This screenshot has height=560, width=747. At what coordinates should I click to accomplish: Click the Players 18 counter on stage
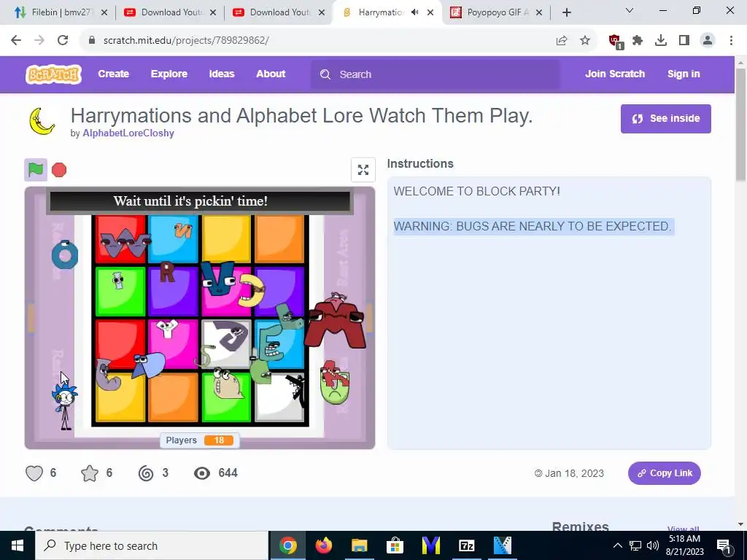(200, 440)
